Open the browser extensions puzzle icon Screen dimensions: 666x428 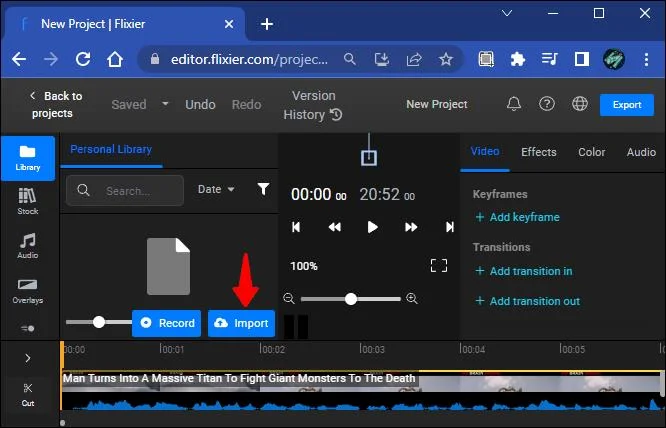518,59
